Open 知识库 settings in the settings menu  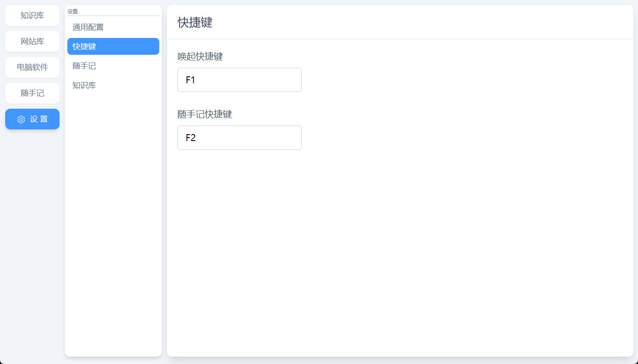tap(113, 85)
